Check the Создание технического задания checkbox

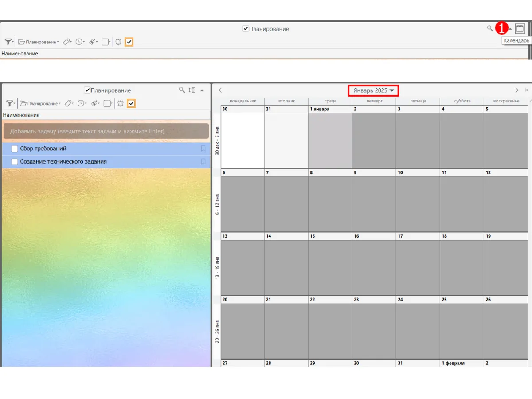point(15,162)
